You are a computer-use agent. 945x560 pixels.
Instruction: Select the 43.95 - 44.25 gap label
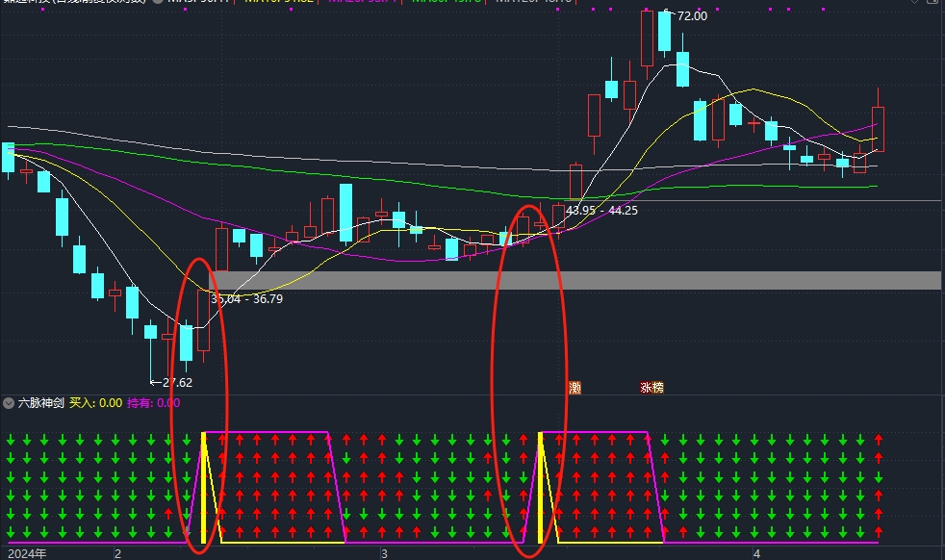[x=601, y=210]
